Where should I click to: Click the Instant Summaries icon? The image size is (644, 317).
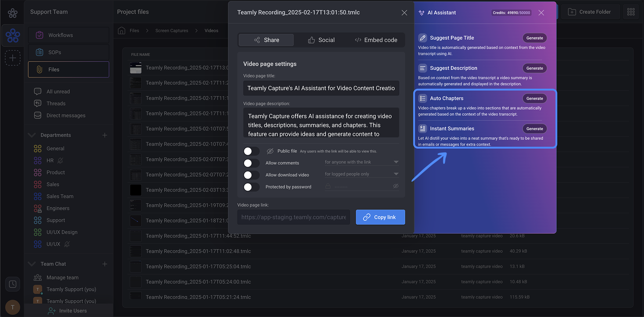[x=423, y=129]
